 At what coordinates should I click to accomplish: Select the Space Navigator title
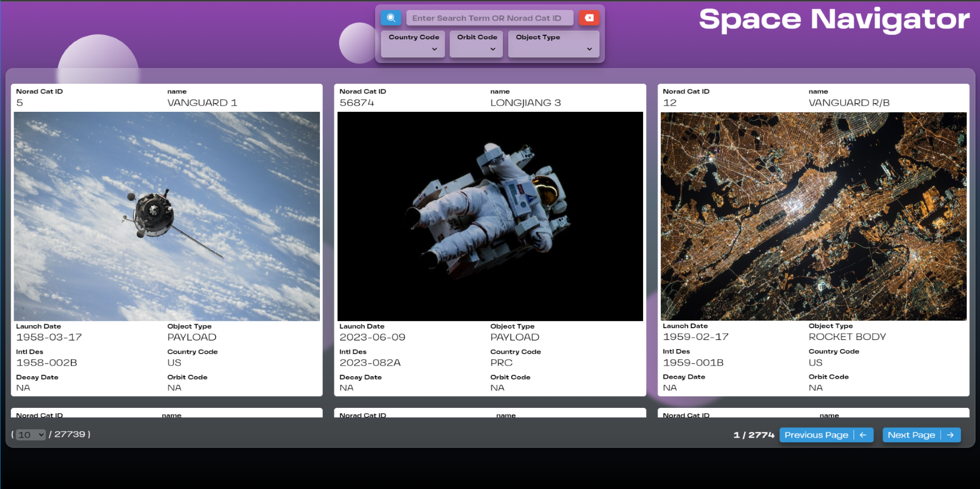click(834, 20)
